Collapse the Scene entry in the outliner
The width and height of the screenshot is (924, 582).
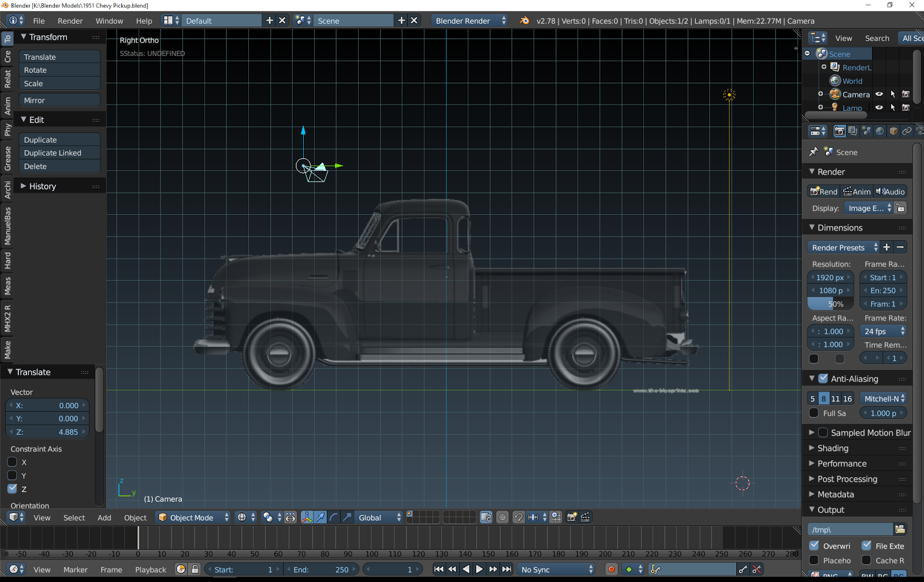(x=807, y=53)
